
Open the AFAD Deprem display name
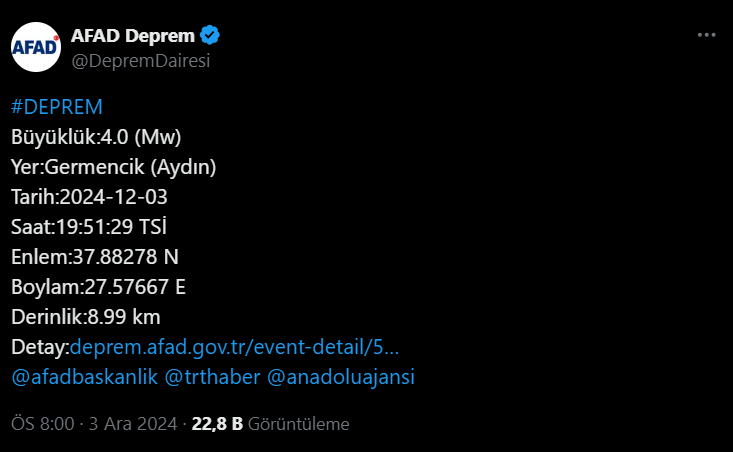tap(132, 37)
